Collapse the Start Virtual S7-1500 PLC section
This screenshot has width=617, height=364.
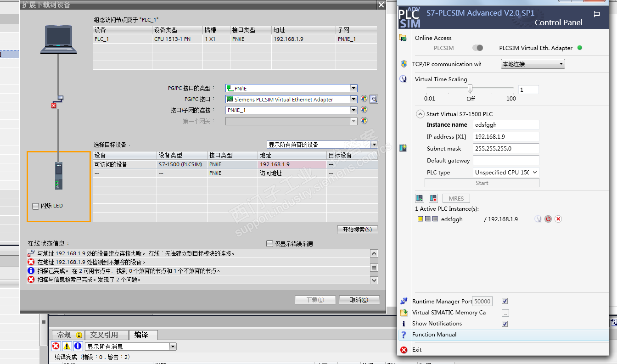420,114
